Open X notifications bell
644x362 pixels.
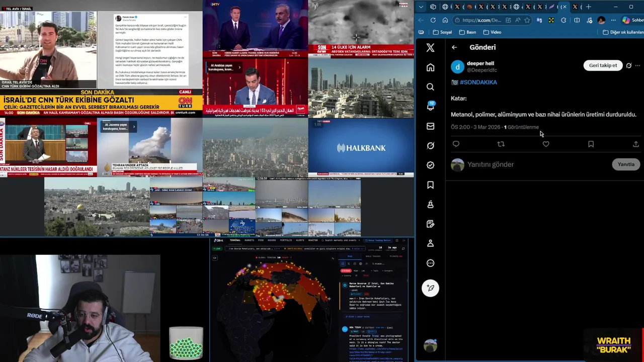pyautogui.click(x=430, y=106)
